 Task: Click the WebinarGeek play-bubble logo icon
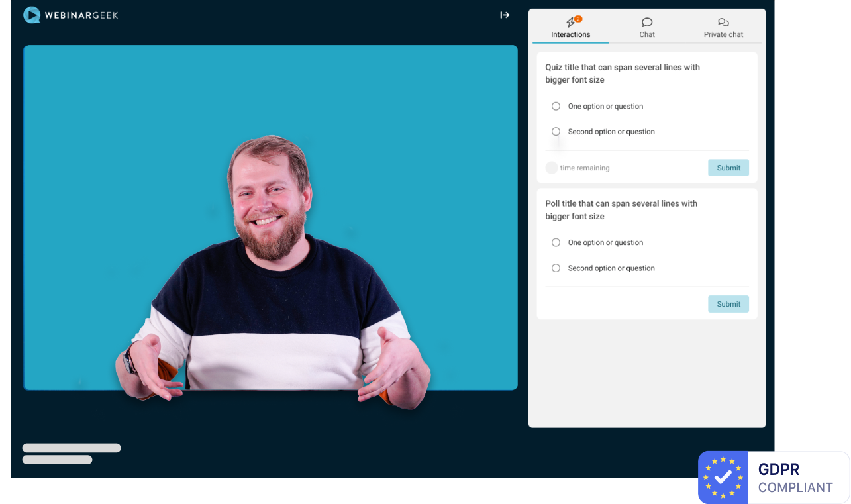(31, 15)
